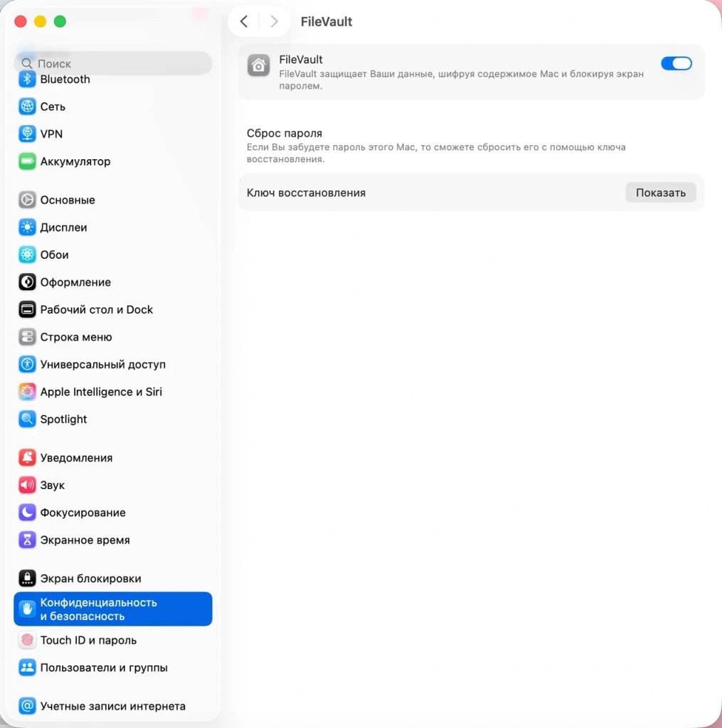
Task: Click the Дисплеи sun icon
Action: click(27, 227)
